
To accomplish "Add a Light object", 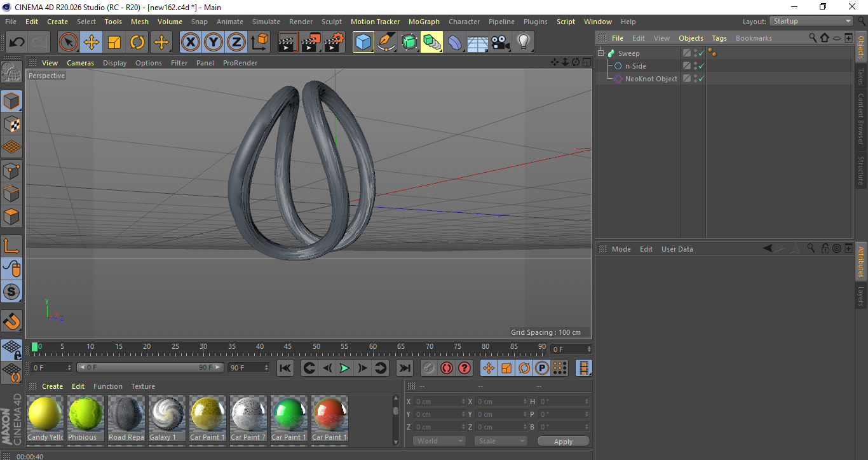I will 523,43.
